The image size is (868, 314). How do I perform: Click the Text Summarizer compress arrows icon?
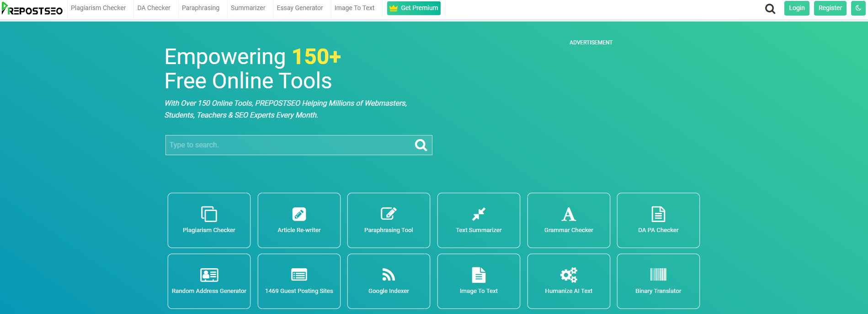[479, 214]
